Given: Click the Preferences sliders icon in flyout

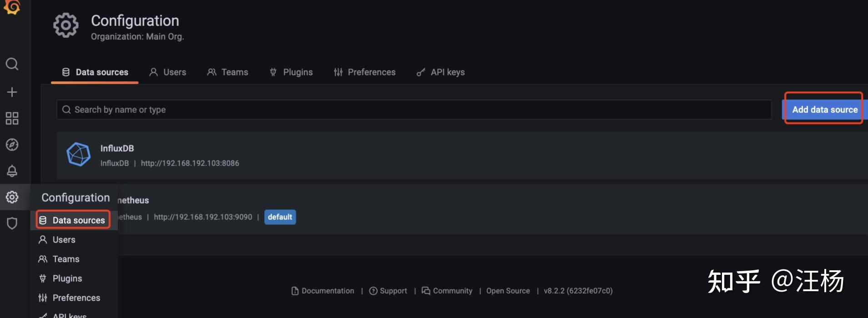Looking at the screenshot, I should tap(43, 298).
